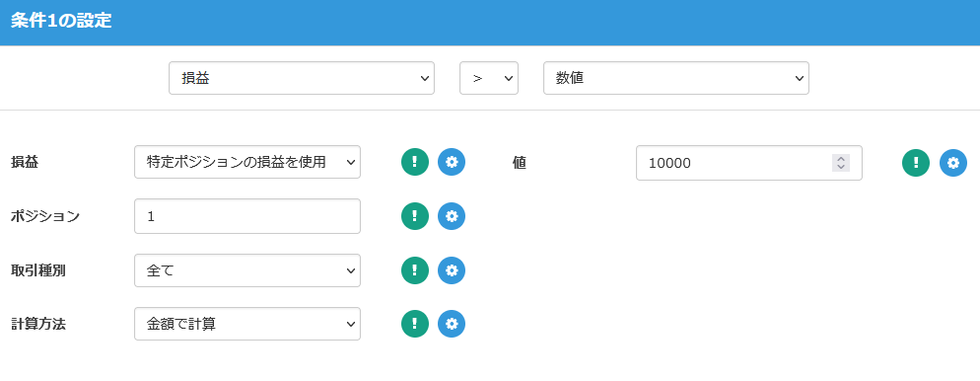
Task: Click the green info icon in 計算方法 row
Action: click(415, 324)
